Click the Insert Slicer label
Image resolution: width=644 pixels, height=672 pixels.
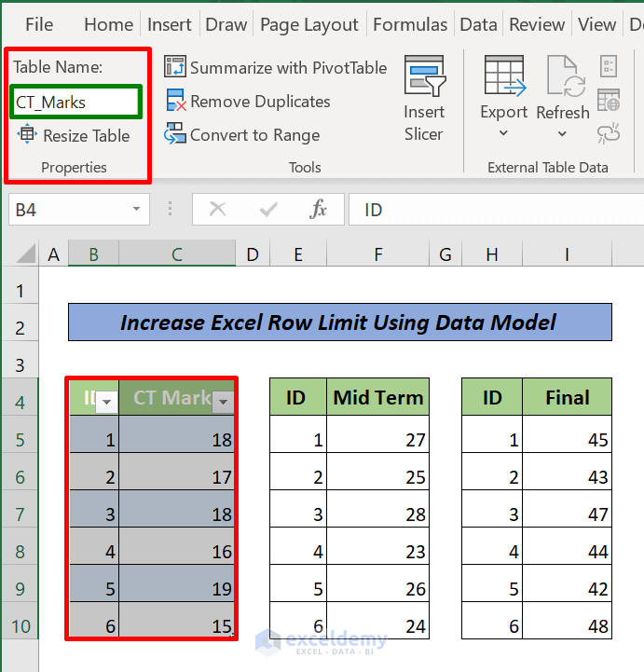pyautogui.click(x=424, y=123)
